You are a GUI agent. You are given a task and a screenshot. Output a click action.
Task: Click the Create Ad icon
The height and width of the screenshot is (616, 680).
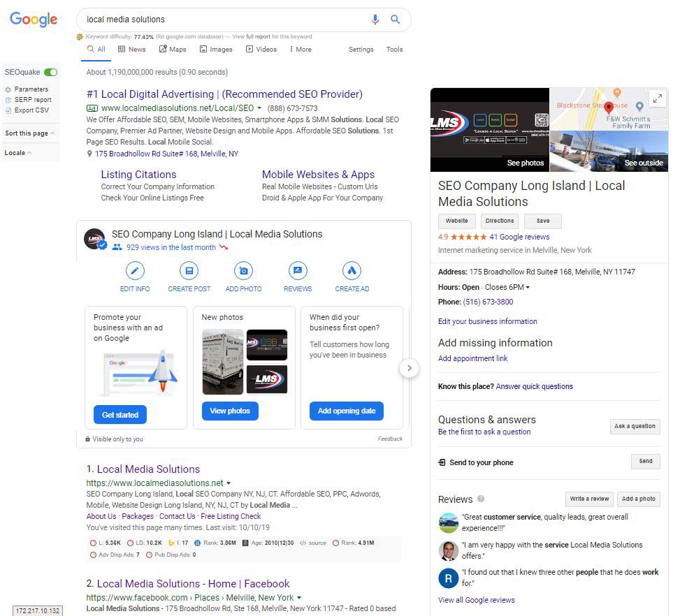click(x=352, y=271)
